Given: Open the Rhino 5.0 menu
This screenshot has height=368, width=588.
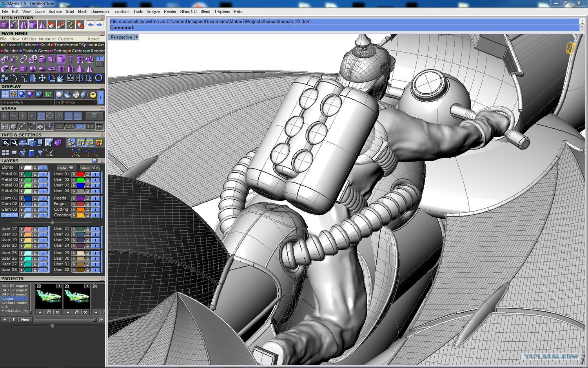Looking at the screenshot, I should pos(188,11).
